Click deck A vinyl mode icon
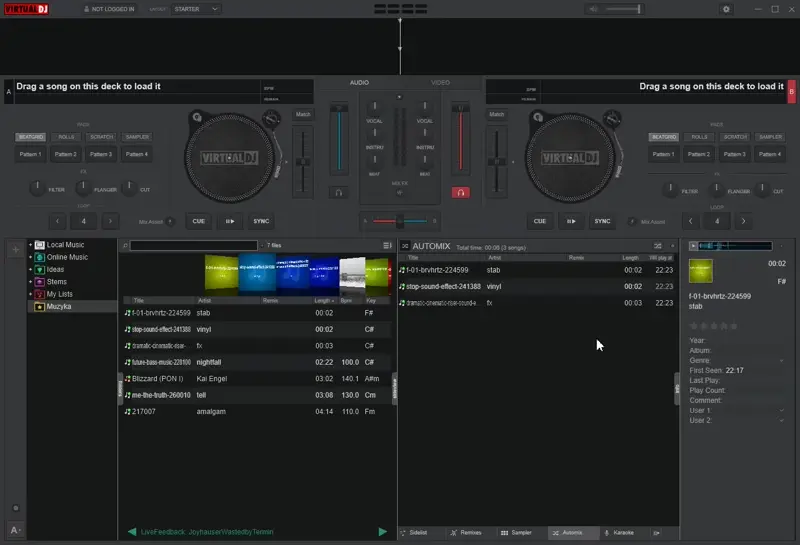Image resolution: width=800 pixels, height=545 pixels. [197, 117]
